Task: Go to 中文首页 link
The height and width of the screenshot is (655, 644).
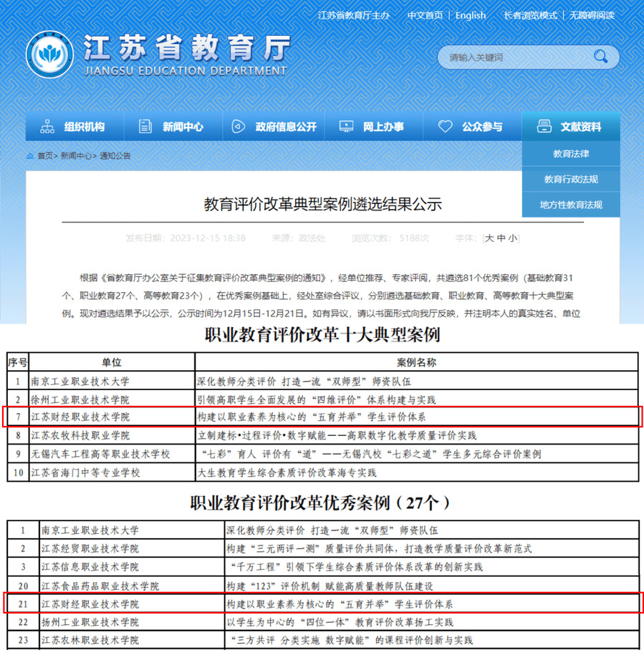Action: pyautogui.click(x=425, y=16)
